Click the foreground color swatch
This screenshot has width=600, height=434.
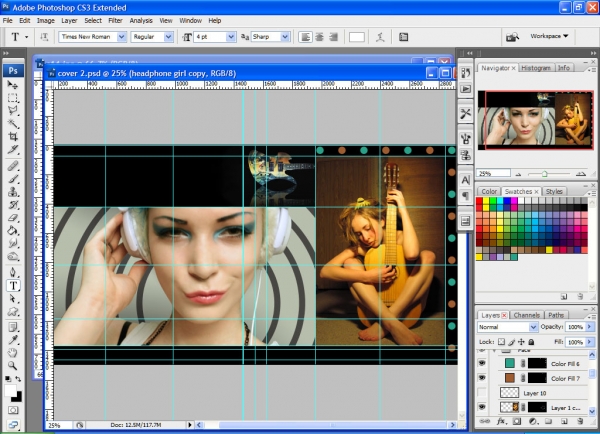10,391
